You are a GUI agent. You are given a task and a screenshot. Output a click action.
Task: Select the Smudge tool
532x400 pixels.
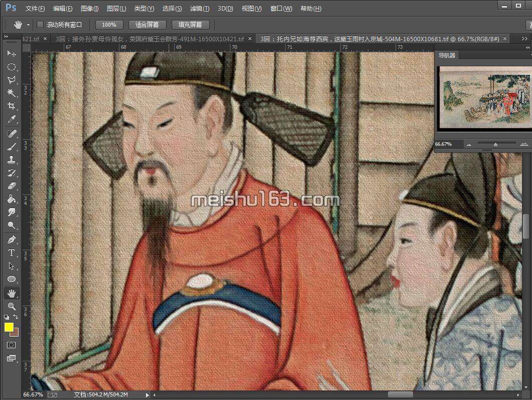tap(11, 213)
